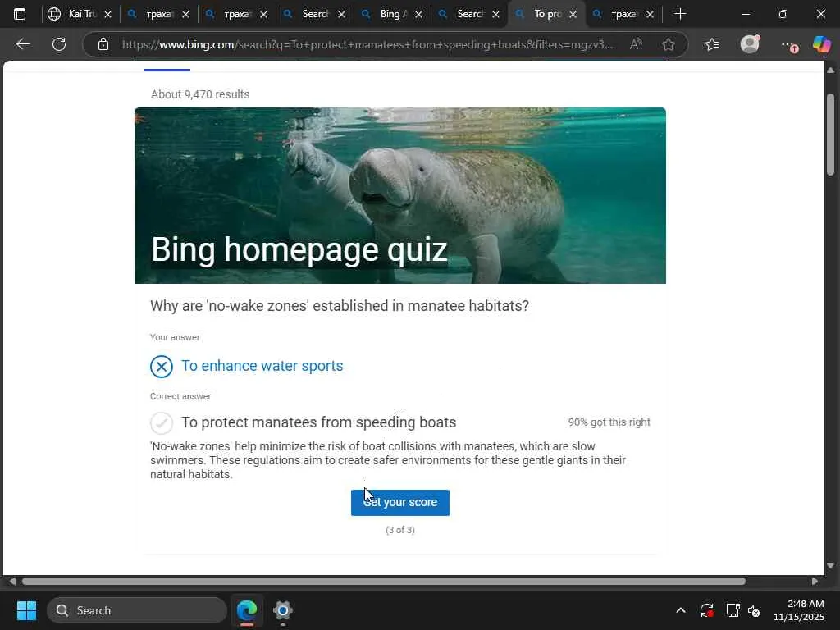
Task: Click the 'Your answer' label
Action: pyautogui.click(x=175, y=337)
